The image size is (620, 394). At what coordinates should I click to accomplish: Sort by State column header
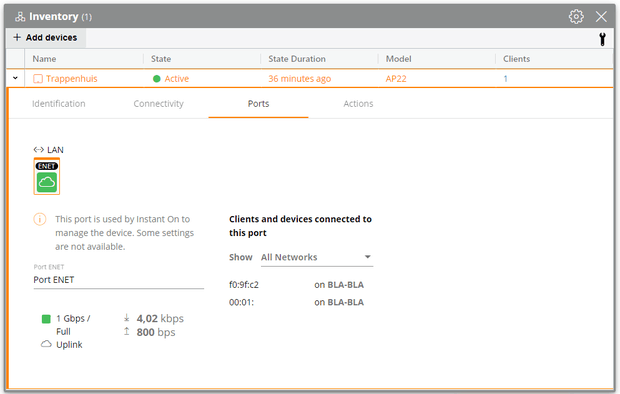pyautogui.click(x=161, y=59)
